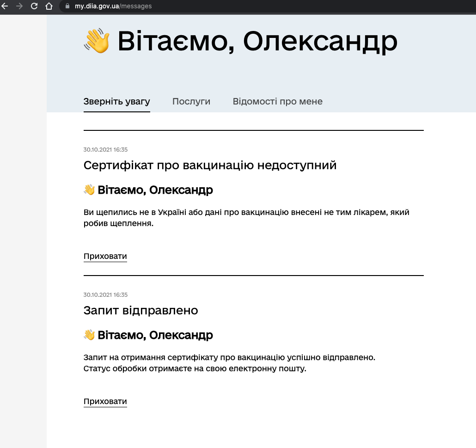Click timestamp above 'Запит відправлено' message
This screenshot has width=476, height=448.
(x=105, y=295)
